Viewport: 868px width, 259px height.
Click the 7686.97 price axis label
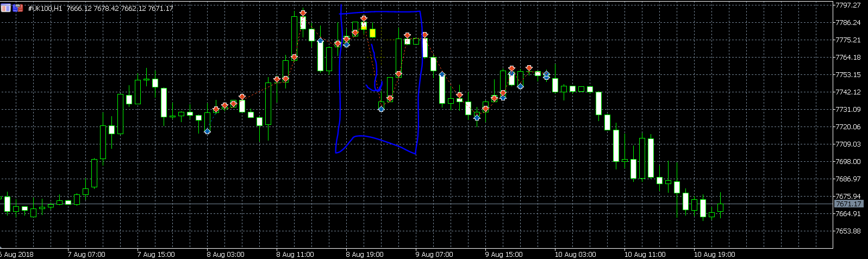(x=849, y=179)
